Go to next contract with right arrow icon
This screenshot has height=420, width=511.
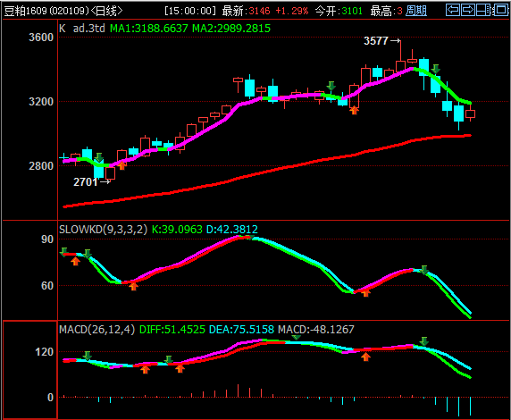point(468,10)
